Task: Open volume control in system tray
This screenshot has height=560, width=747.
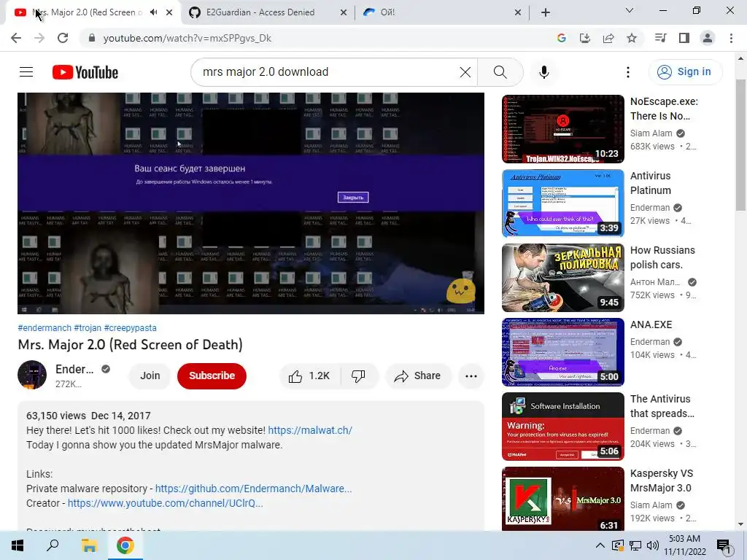Action: [653, 545]
